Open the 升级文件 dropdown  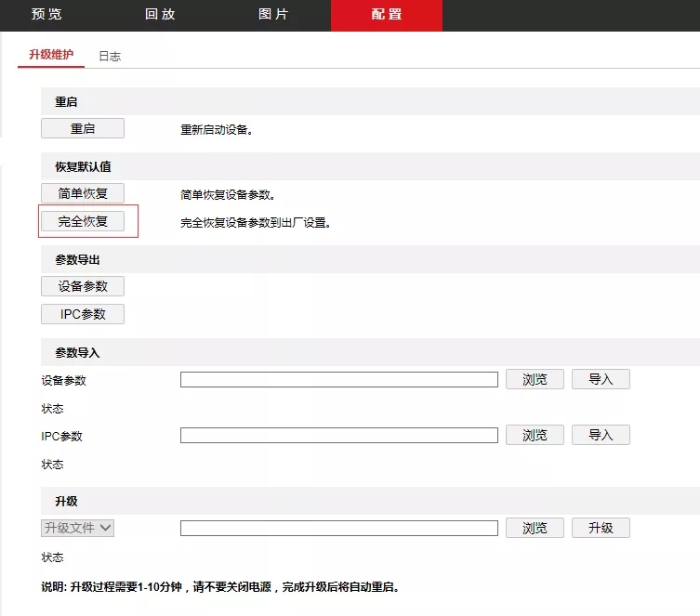78,528
